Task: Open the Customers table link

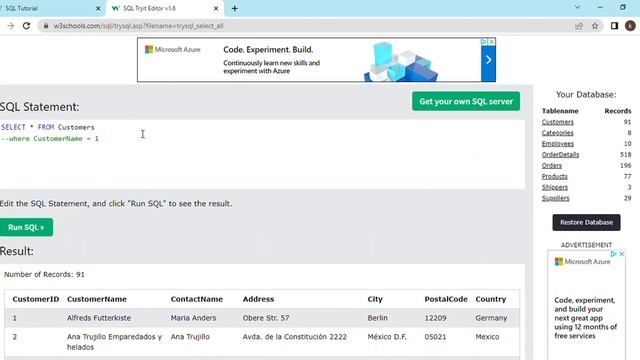Action: coord(558,122)
